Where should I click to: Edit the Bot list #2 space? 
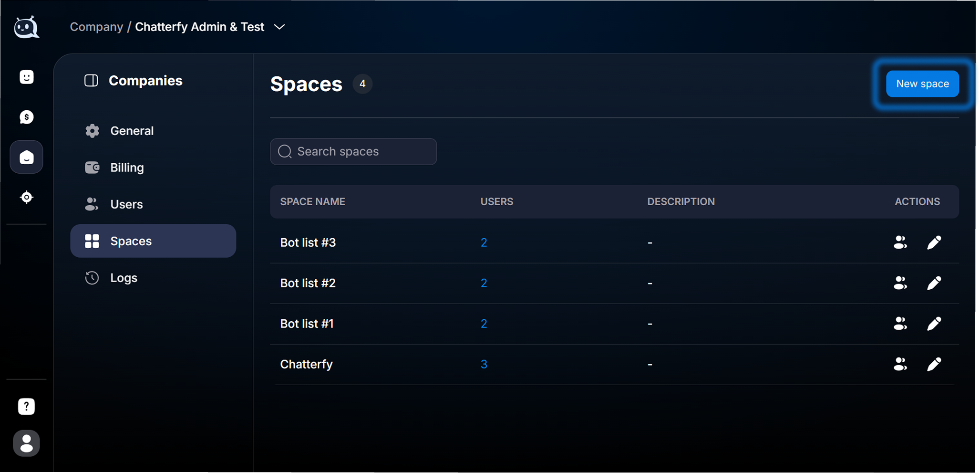(934, 283)
